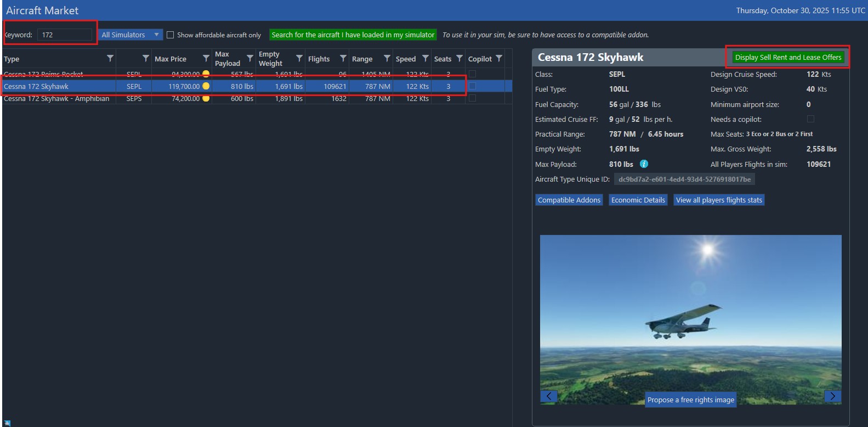Image resolution: width=868 pixels, height=427 pixels.
Task: Click the Cessna 172 Skyhawk detail heading
Action: click(591, 57)
